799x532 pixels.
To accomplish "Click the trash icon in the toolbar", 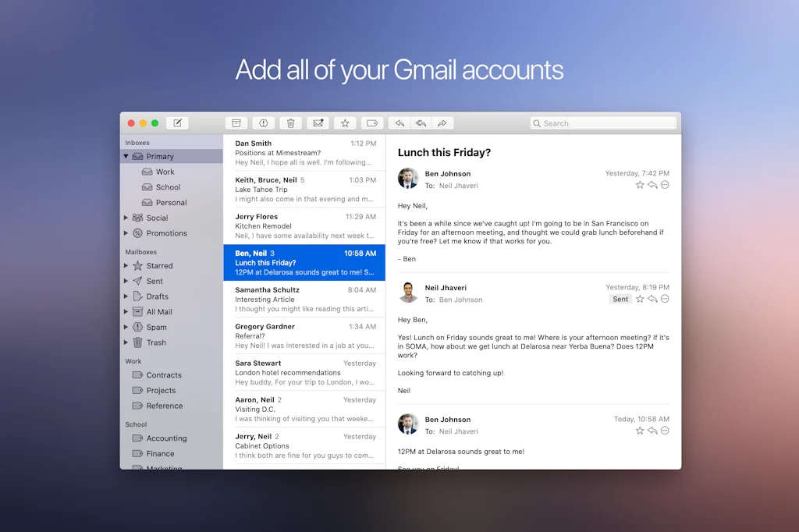I will pyautogui.click(x=290, y=123).
